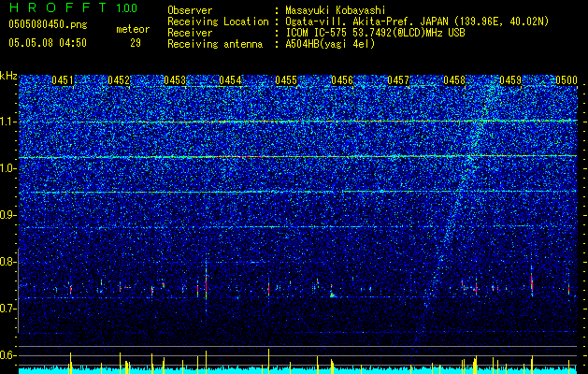Click the 0451 time marker
The height and width of the screenshot is (374, 588).
point(63,80)
